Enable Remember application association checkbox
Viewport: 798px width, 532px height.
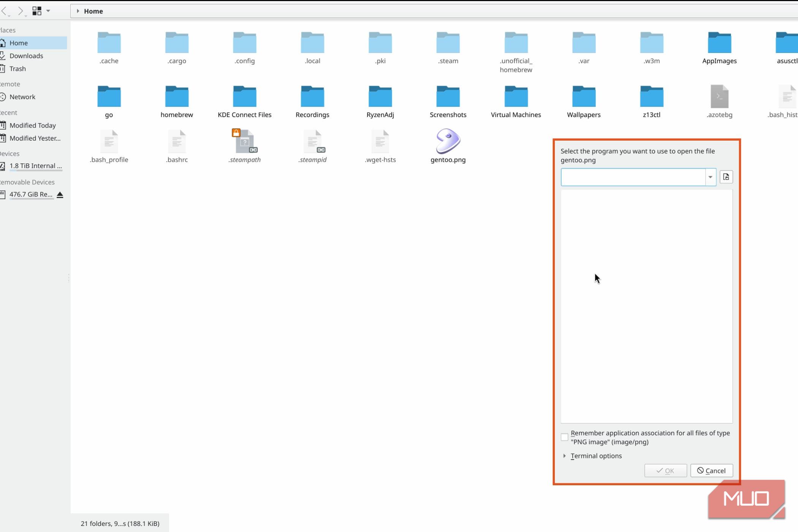click(x=564, y=437)
